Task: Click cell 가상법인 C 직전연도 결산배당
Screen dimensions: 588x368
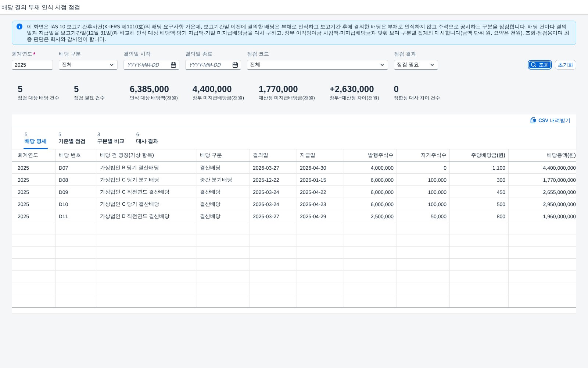Action: [x=147, y=192]
